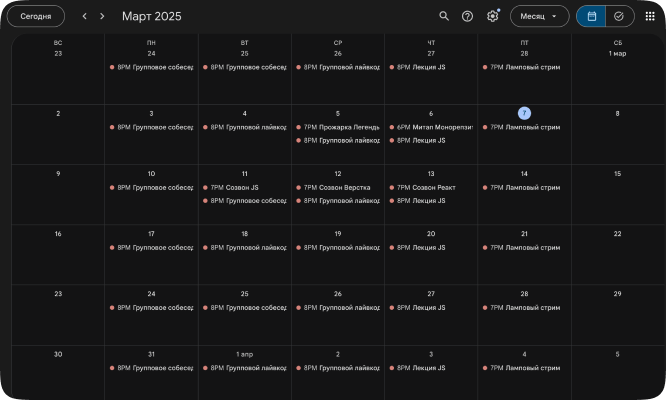Switch to Tasks view toggle
Screen dimensions: 666x400
[x=619, y=16]
